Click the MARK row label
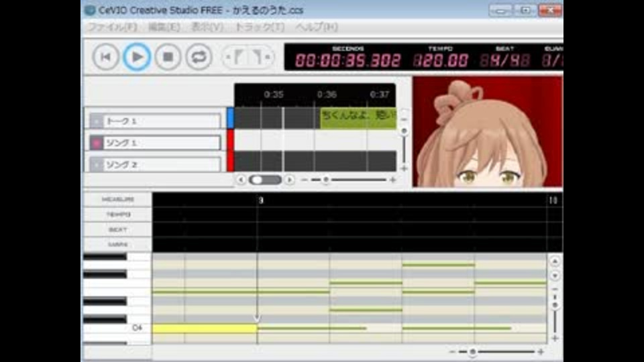Viewport: 644px width, 362px height. [x=118, y=245]
